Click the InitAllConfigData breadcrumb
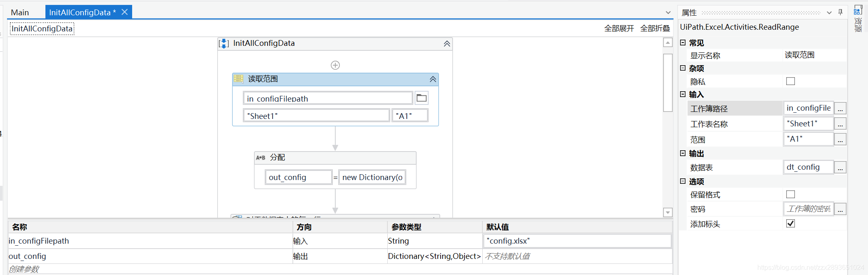This screenshot has width=868, height=275. (x=42, y=28)
